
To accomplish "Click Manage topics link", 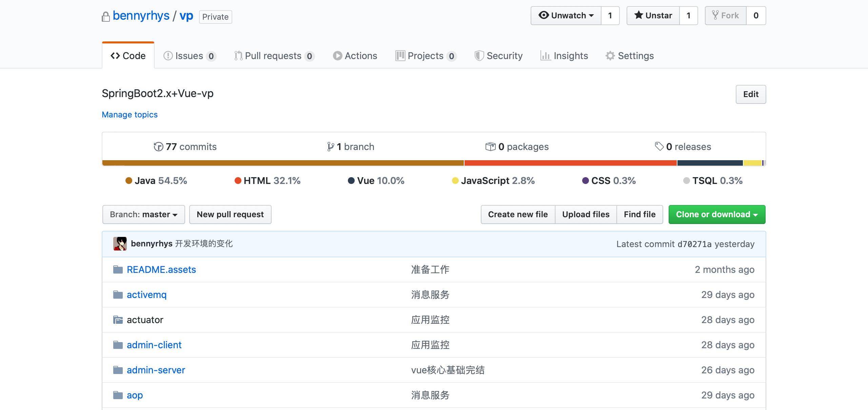I will click(x=130, y=115).
